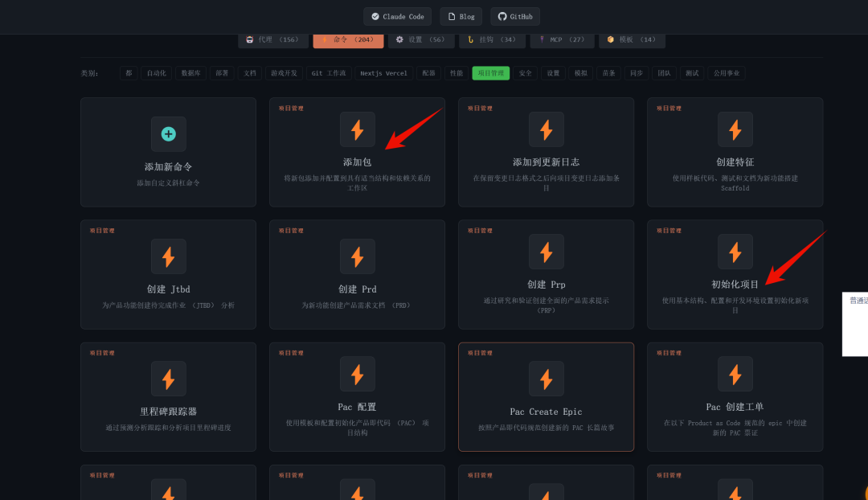Toggle the active 项目管理 category filter
This screenshot has width=868, height=500.
click(490, 73)
